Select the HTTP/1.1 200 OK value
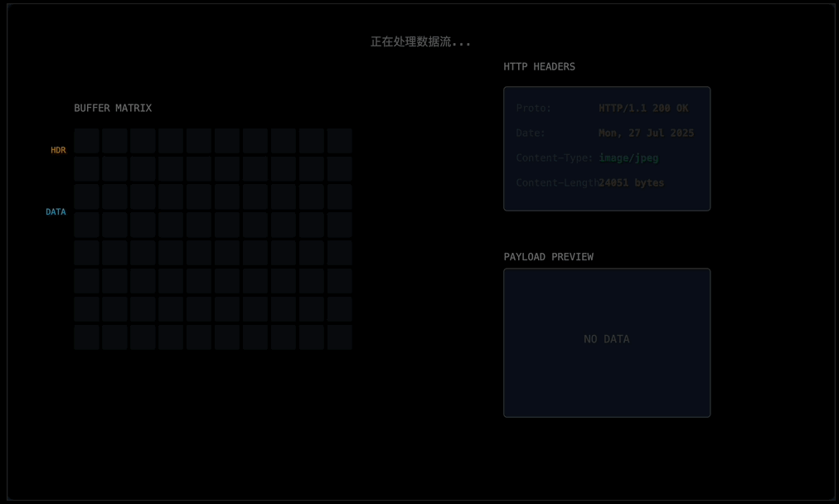The image size is (839, 504). click(x=643, y=109)
